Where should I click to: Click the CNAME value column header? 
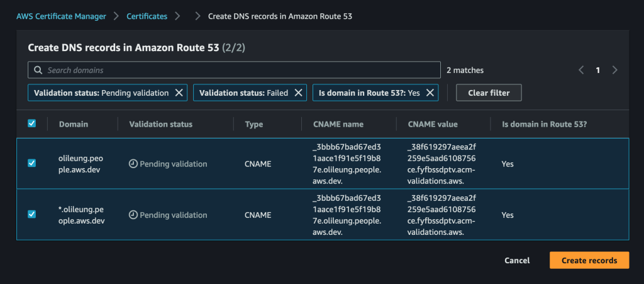coord(433,124)
